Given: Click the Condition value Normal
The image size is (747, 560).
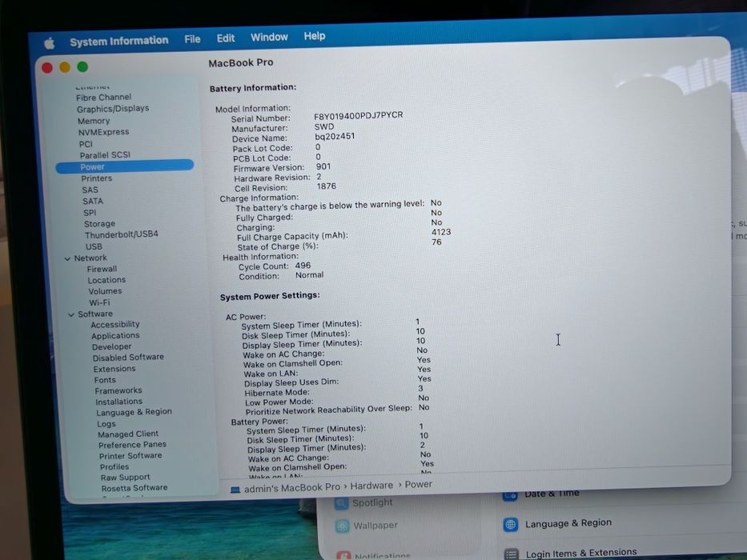Looking at the screenshot, I should click(309, 274).
